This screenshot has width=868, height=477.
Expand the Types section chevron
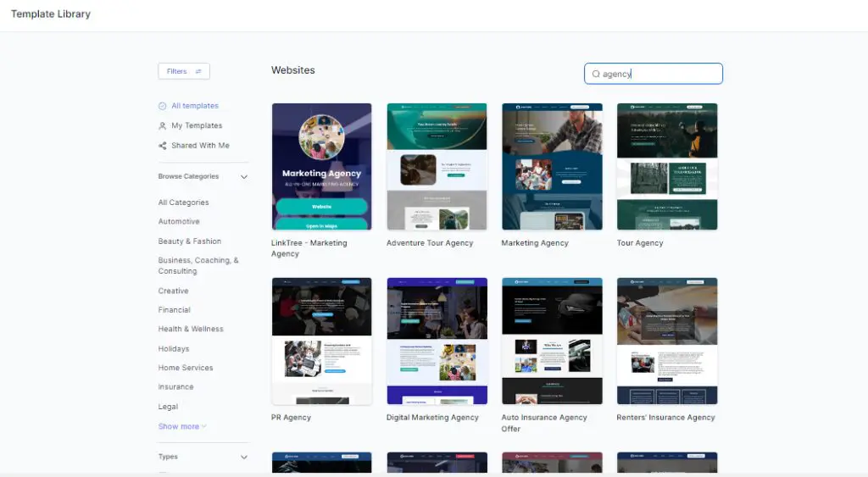(x=244, y=458)
